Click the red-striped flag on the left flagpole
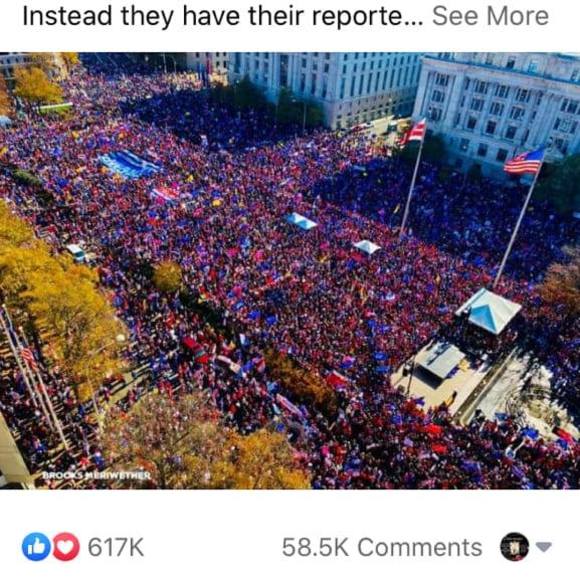 tap(413, 132)
